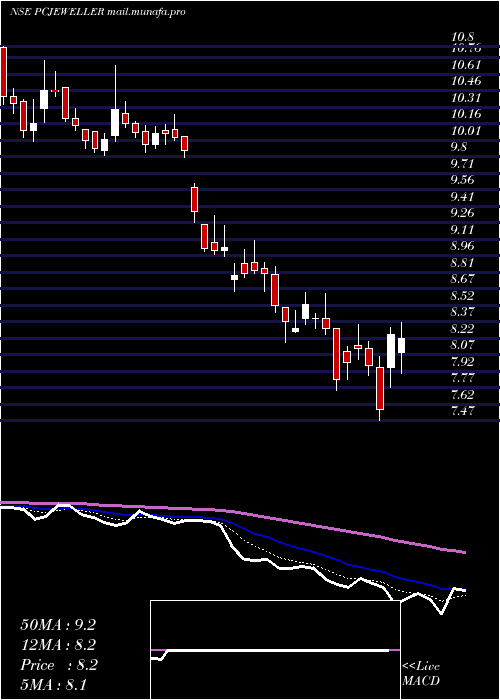The height and width of the screenshot is (700, 500).
Task: Click the NSE PCJEWELLER chart title
Action: [x=98, y=12]
